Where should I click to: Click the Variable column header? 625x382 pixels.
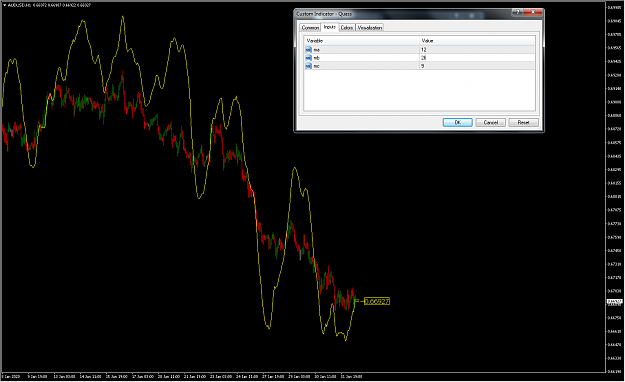362,41
